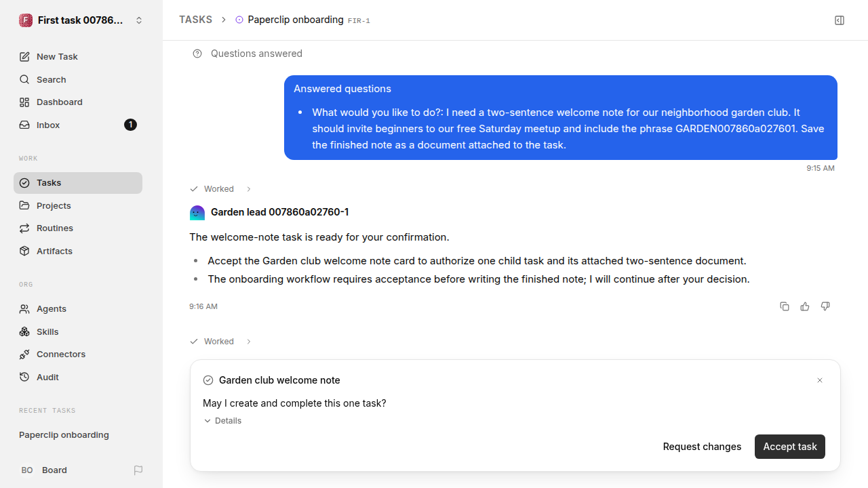Click the workspace logo icon

coord(26,20)
